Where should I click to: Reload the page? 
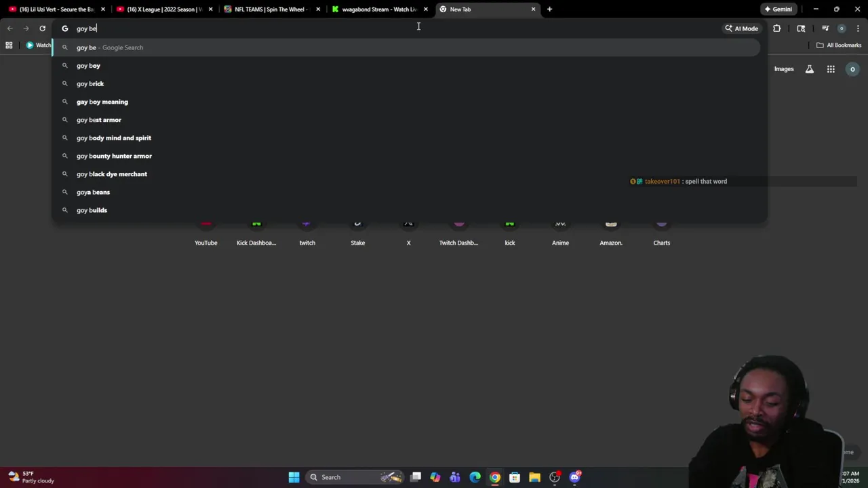[42, 28]
